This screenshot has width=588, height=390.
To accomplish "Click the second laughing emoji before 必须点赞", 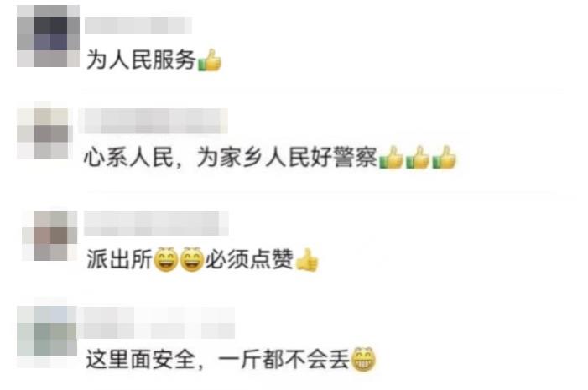I will 192,259.
